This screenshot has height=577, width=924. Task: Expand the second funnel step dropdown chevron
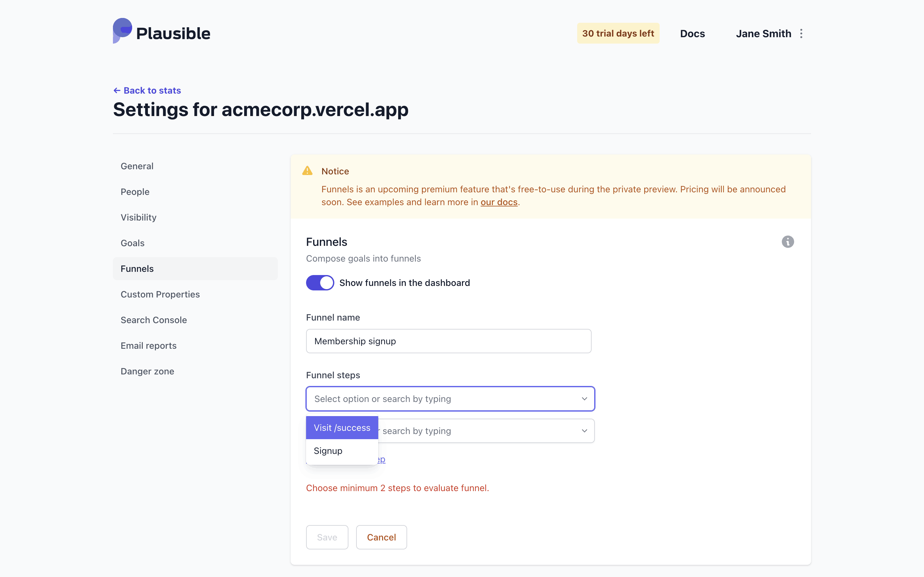pyautogui.click(x=584, y=431)
